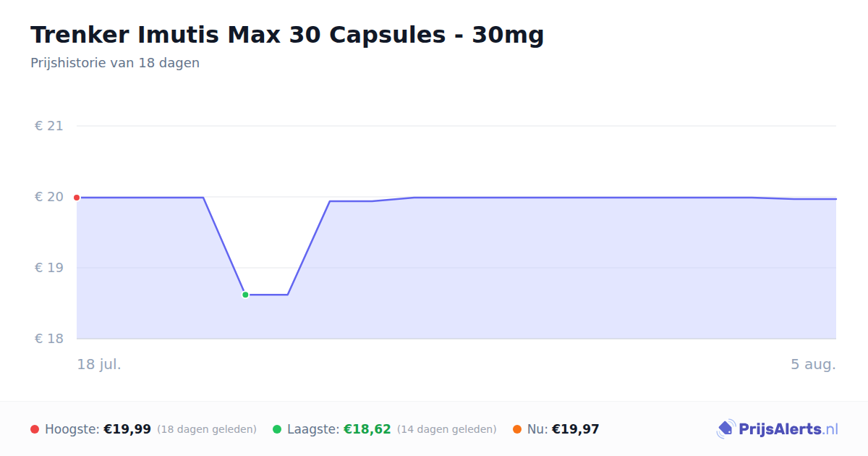This screenshot has width=868, height=456.
Task: Select the € 21 y-axis label
Action: [49, 126]
